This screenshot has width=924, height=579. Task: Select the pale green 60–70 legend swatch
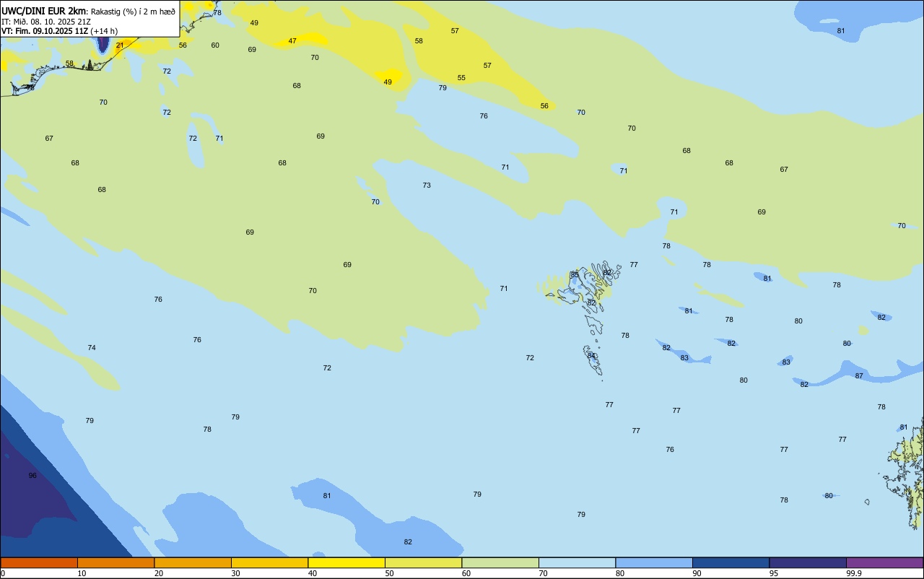pos(500,562)
